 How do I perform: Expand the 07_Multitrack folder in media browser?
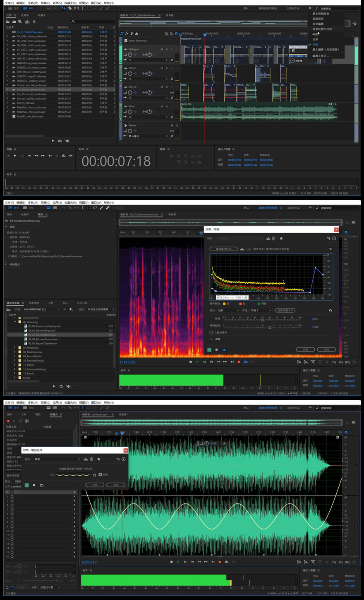point(14,348)
